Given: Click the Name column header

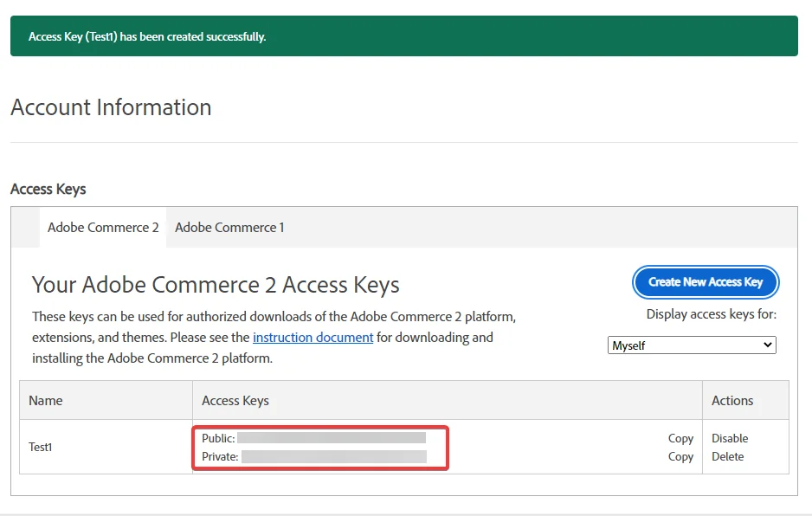Looking at the screenshot, I should 106,401.
